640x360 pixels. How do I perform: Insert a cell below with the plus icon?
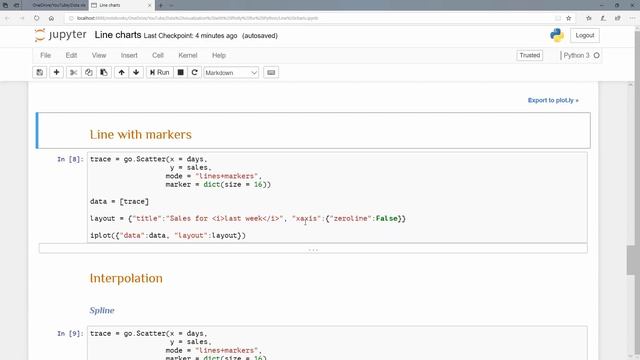[56, 73]
